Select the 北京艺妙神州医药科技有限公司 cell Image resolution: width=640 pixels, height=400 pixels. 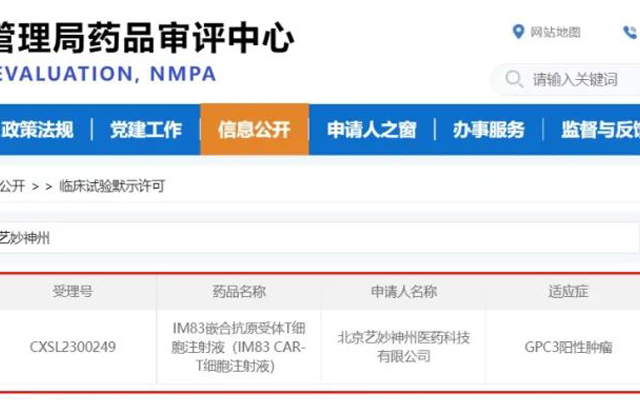tap(404, 347)
